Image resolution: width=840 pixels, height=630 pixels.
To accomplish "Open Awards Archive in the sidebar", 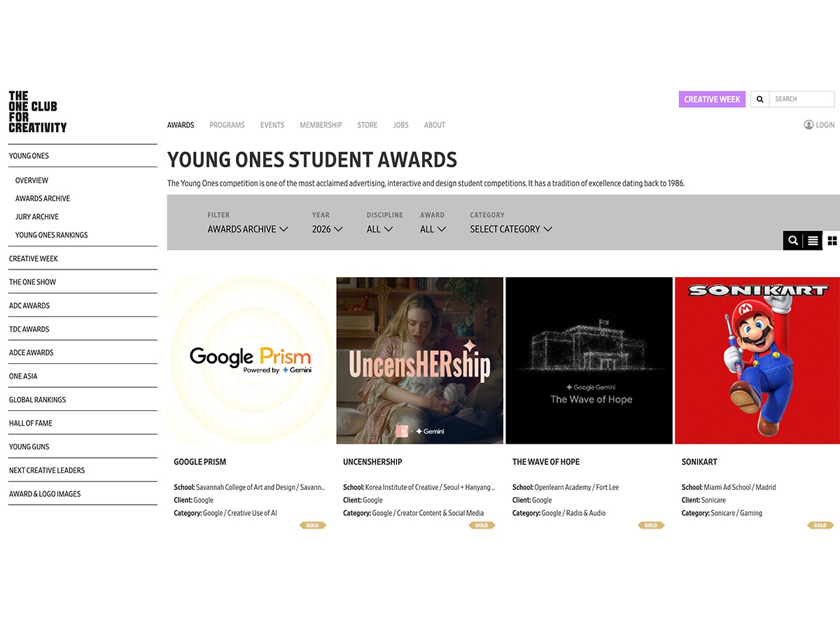I will (x=43, y=199).
